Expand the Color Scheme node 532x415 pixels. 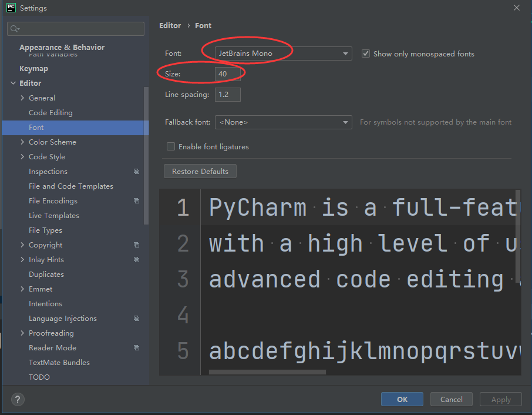22,142
